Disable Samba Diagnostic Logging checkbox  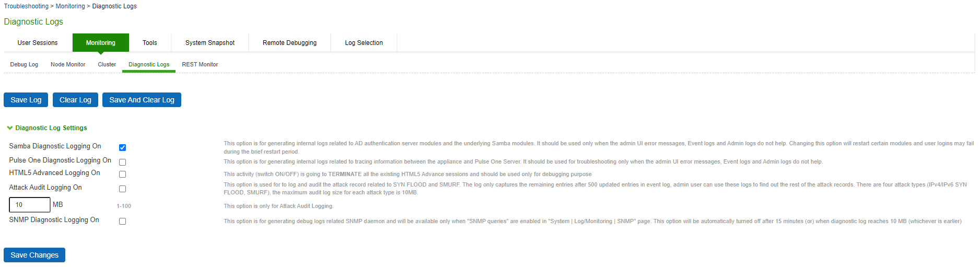(x=122, y=148)
